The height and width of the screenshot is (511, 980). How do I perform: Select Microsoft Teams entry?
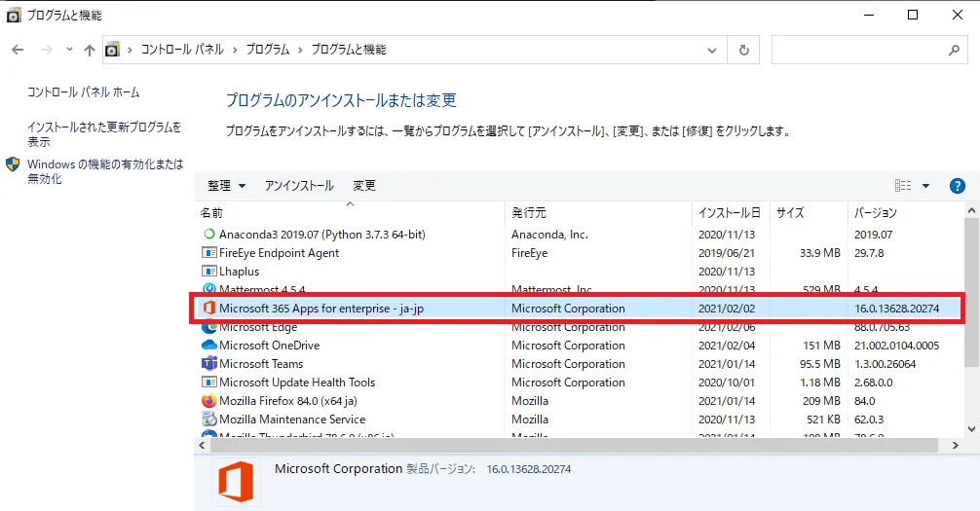(x=261, y=364)
